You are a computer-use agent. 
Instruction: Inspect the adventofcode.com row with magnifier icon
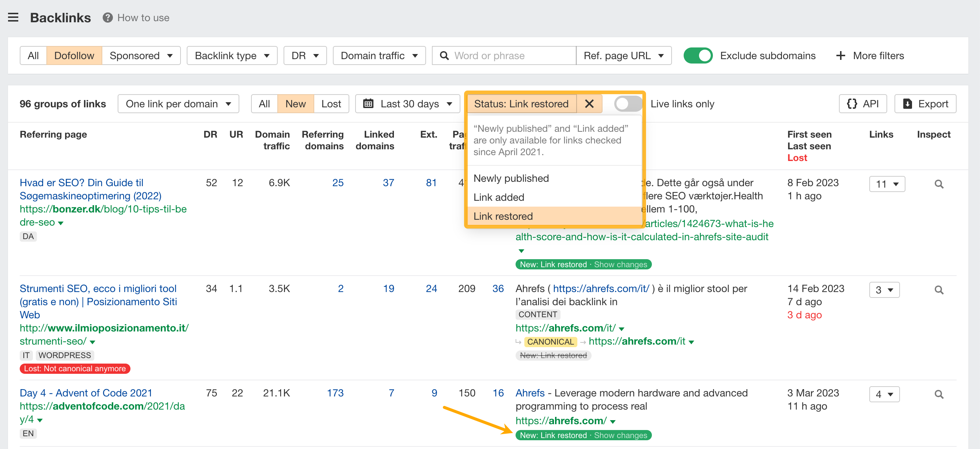point(939,394)
